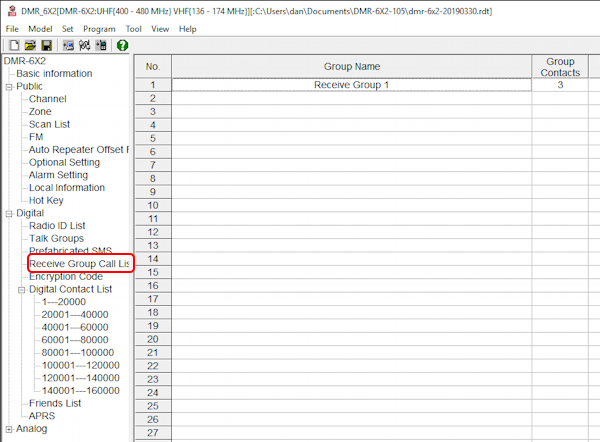Open the Program menu

click(99, 29)
